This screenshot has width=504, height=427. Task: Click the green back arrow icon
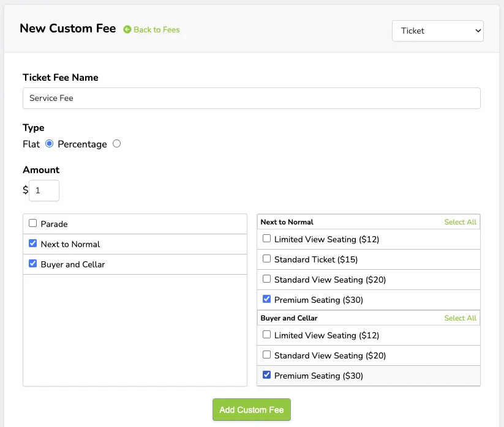pyautogui.click(x=127, y=29)
